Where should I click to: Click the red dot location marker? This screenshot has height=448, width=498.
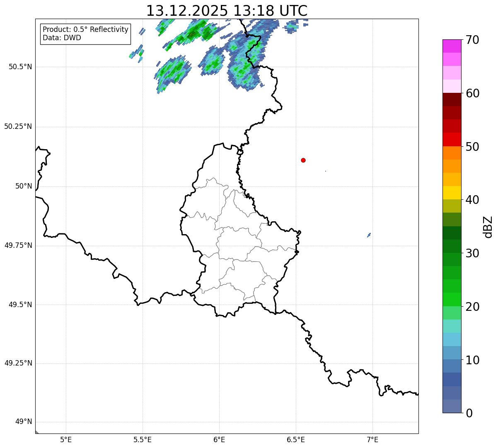click(x=303, y=160)
